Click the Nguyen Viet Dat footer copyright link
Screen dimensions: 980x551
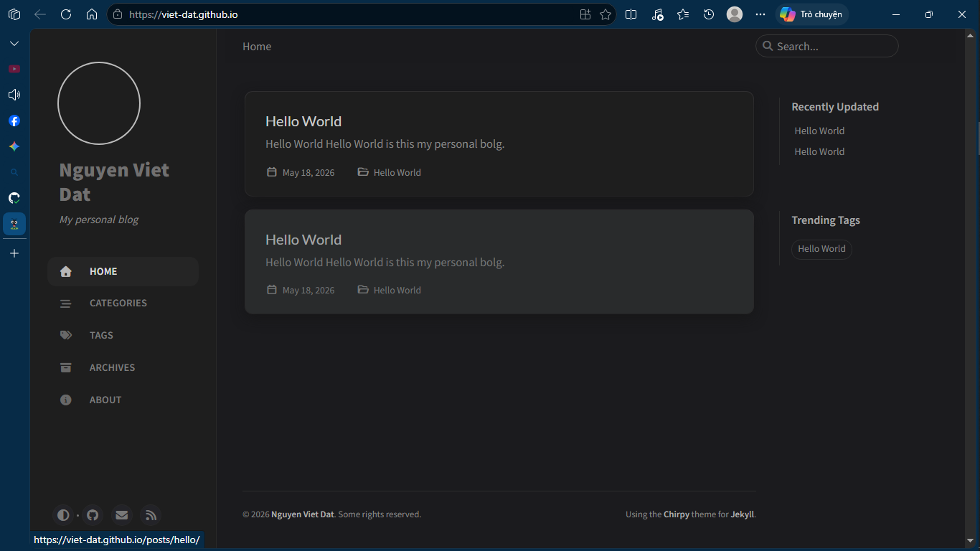[x=303, y=514]
